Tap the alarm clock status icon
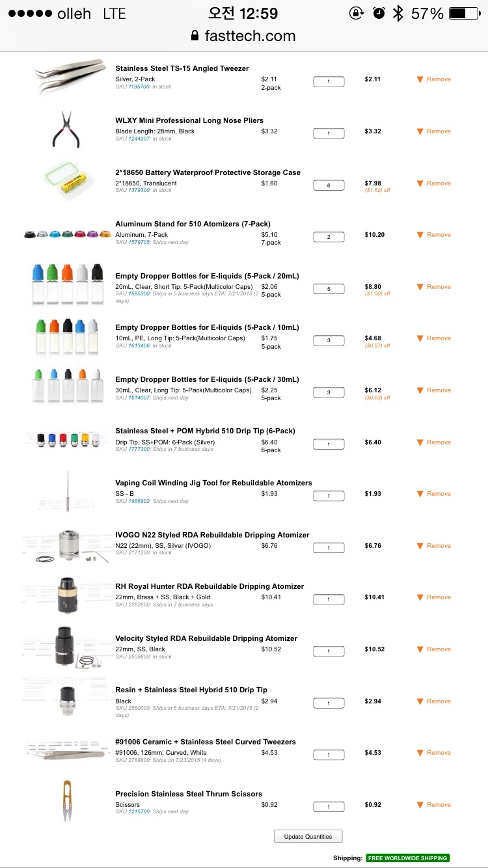488x868 pixels. point(379,13)
